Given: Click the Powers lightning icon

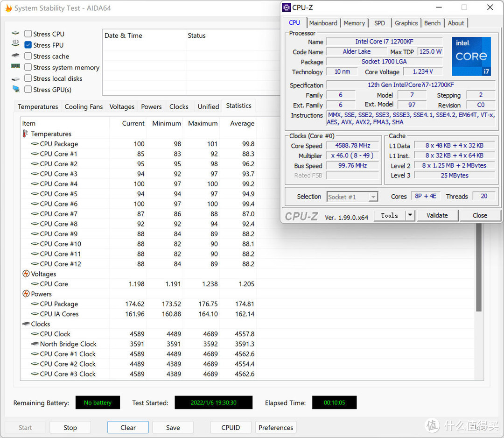Looking at the screenshot, I should click(x=26, y=294).
